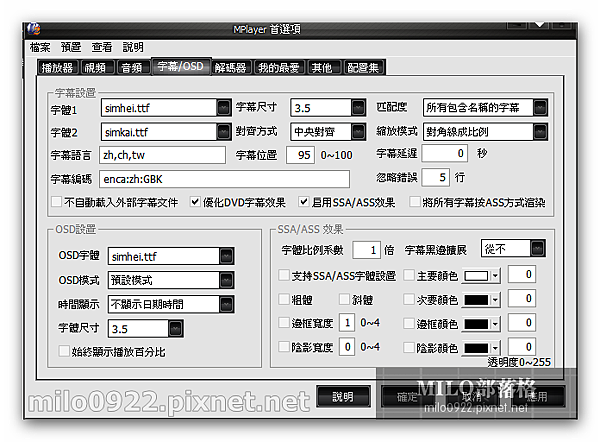This screenshot has height=442, width=600.
Task: Click the 字體比例系數 field
Action: [x=366, y=250]
